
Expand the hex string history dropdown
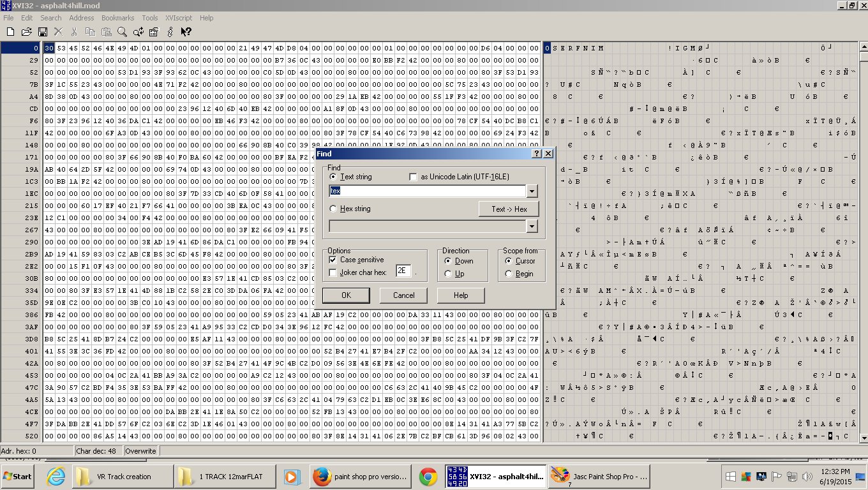(x=532, y=226)
